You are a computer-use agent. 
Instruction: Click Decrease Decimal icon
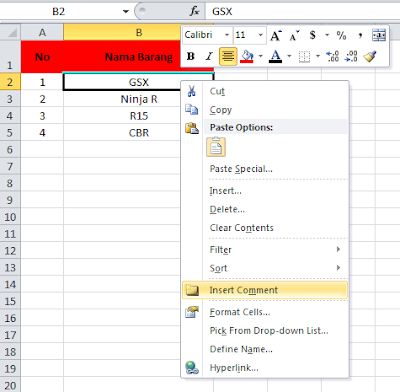[x=351, y=56]
